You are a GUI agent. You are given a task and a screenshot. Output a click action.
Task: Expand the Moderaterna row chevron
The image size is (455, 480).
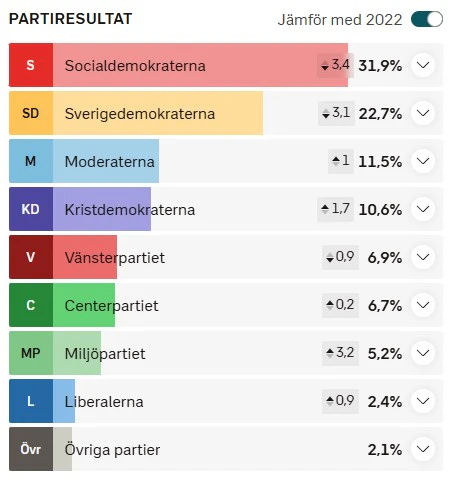[x=423, y=161]
